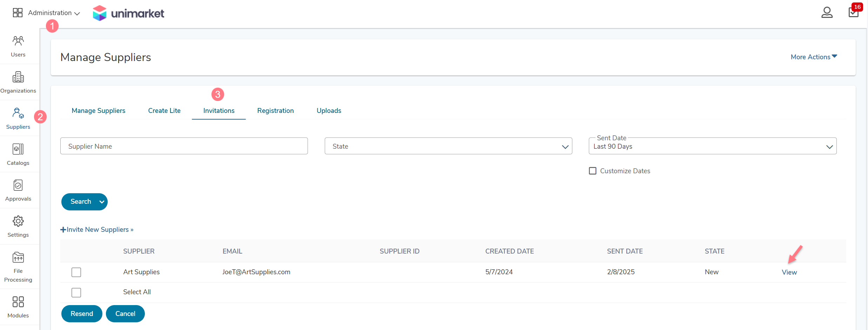
Task: Click Invite New Suppliers link
Action: [97, 229]
